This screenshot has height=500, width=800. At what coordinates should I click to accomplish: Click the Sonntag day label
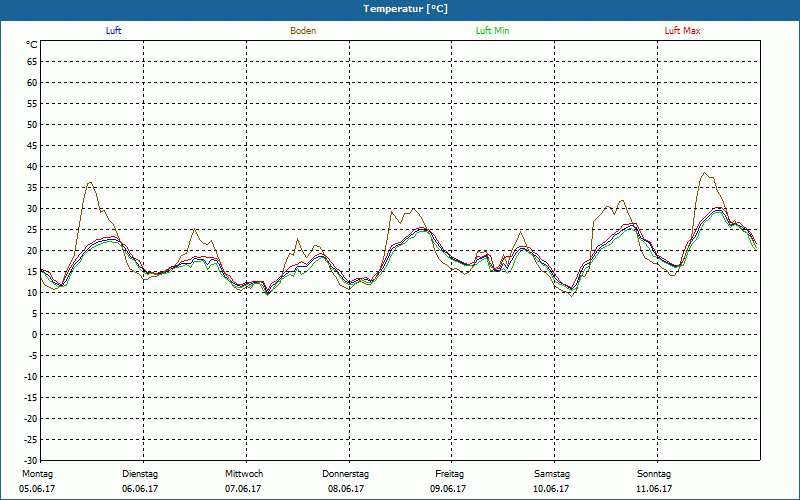pos(654,474)
